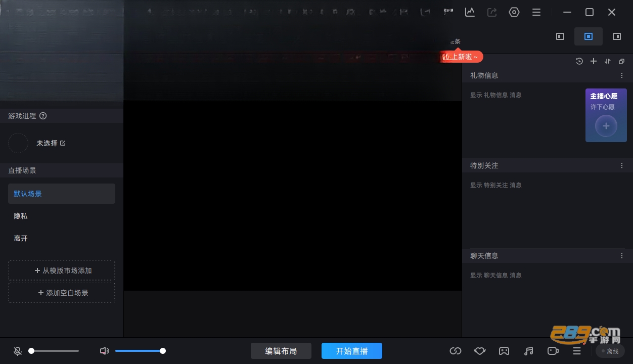This screenshot has width=633, height=364.
Task: Toggle the microphone mute icon
Action: click(x=18, y=351)
